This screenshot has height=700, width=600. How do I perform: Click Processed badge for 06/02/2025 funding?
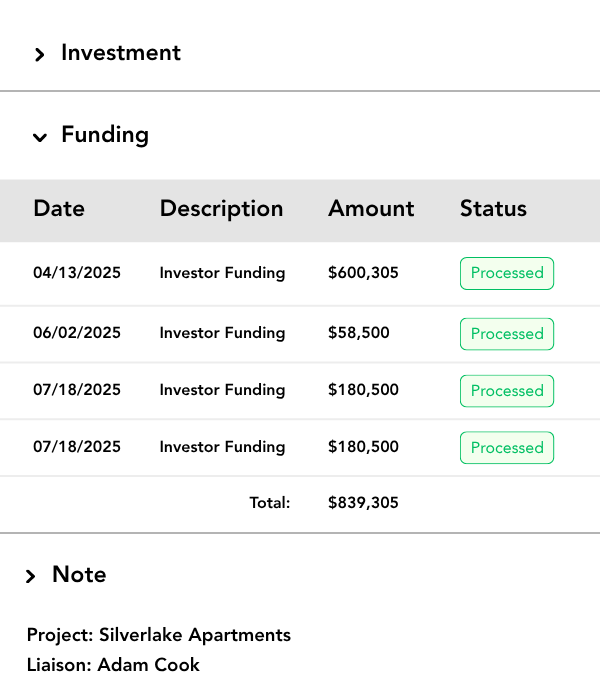coord(507,334)
